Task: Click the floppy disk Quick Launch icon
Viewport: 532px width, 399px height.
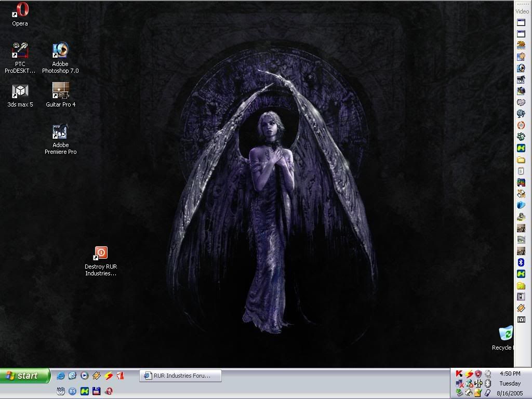Action: pyautogui.click(x=96, y=391)
